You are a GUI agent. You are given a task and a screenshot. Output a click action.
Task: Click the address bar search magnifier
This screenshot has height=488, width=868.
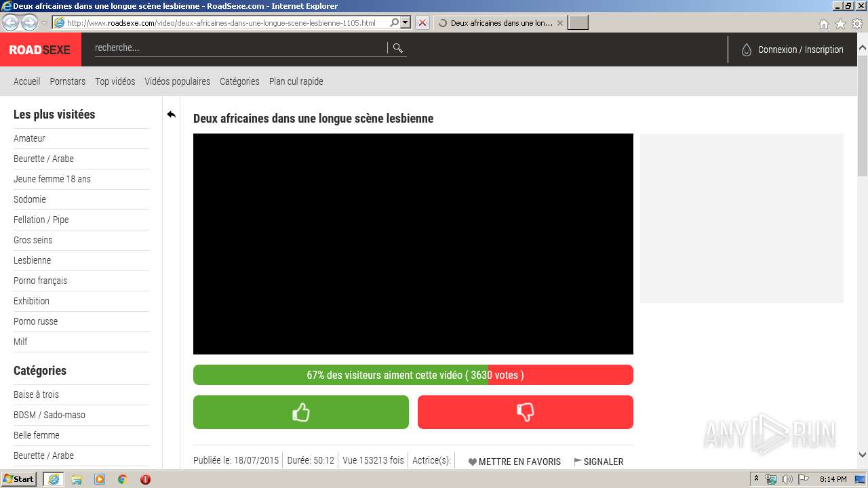point(394,22)
